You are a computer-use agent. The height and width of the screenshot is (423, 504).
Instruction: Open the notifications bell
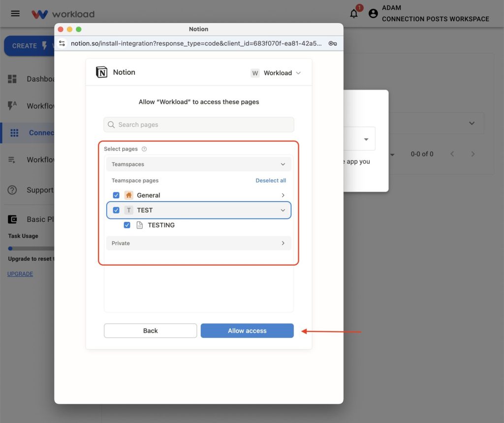pos(354,13)
